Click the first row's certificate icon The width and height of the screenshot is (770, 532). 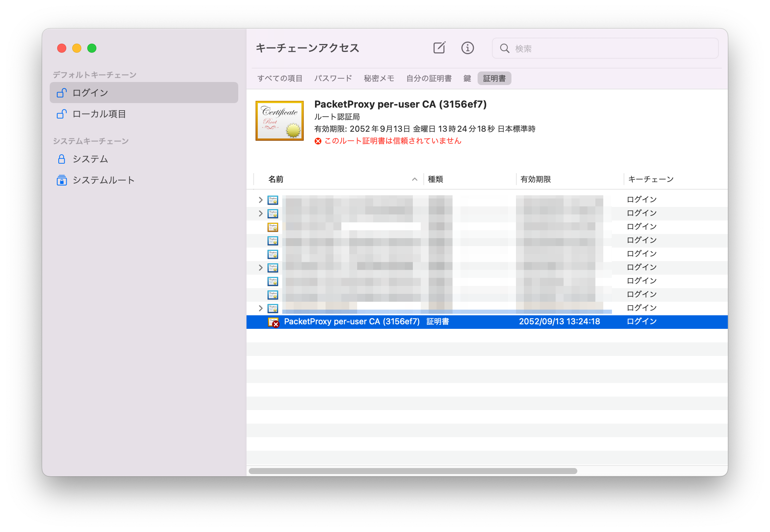pyautogui.click(x=273, y=200)
